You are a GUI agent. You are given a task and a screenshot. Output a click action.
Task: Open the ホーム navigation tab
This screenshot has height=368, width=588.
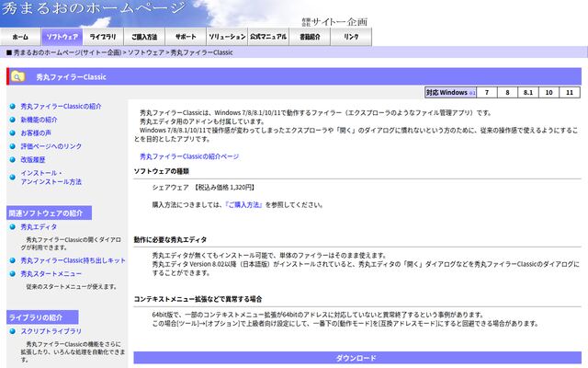coord(20,37)
